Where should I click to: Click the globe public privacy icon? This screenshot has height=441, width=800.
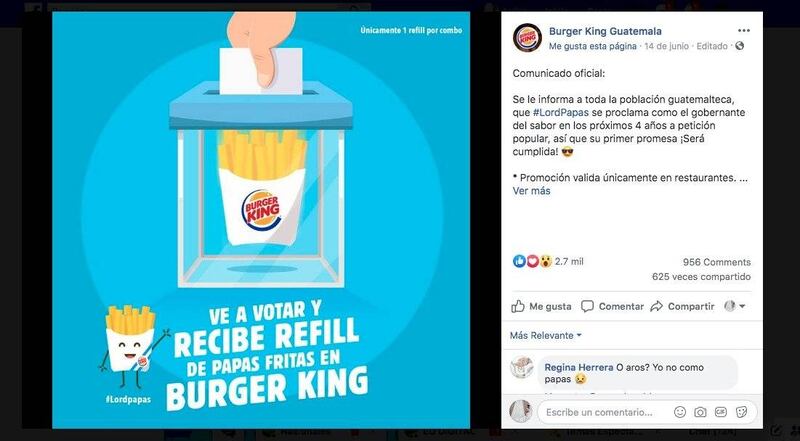(x=740, y=46)
